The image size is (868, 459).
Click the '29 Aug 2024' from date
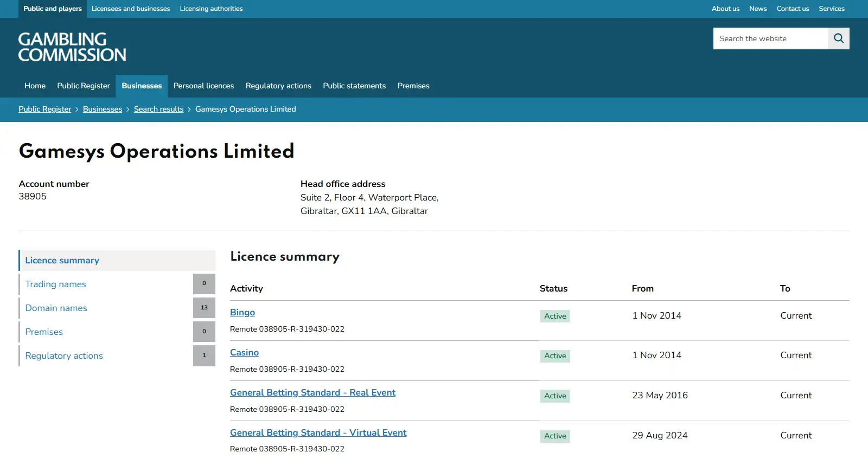[660, 435]
